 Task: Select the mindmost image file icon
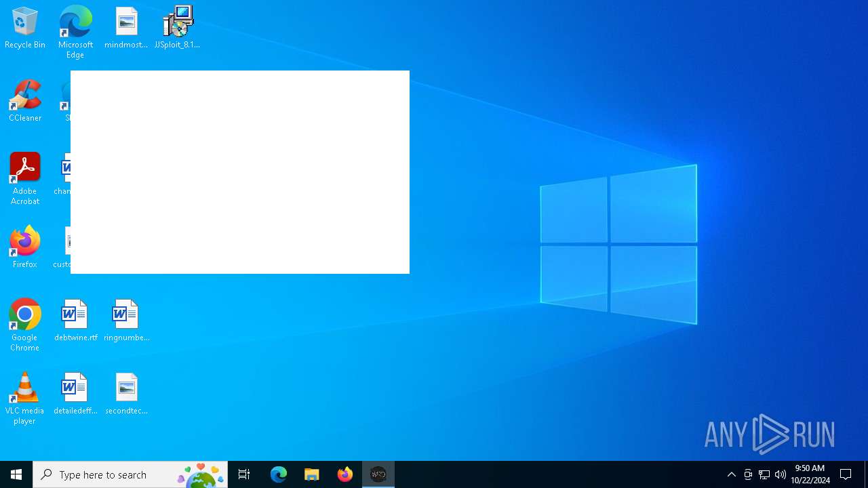(x=126, y=28)
